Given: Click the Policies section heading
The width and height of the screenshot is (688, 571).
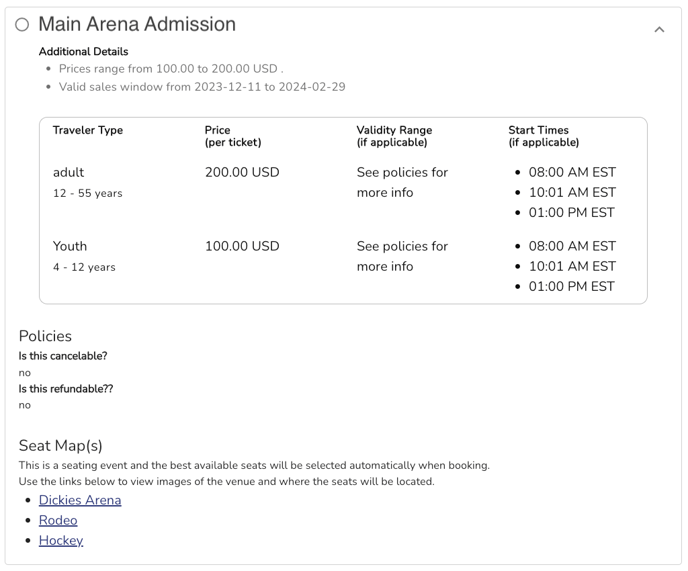Looking at the screenshot, I should [x=45, y=336].
